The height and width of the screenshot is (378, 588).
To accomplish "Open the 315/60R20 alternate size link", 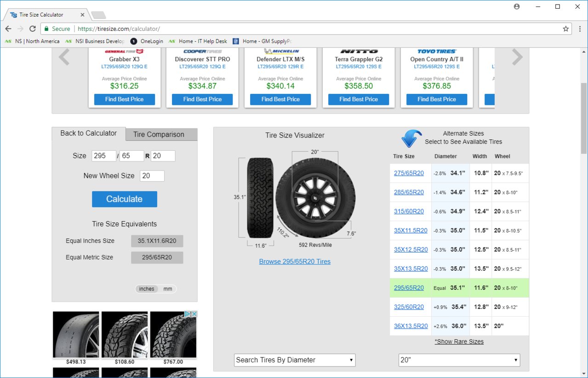I will 409,211.
